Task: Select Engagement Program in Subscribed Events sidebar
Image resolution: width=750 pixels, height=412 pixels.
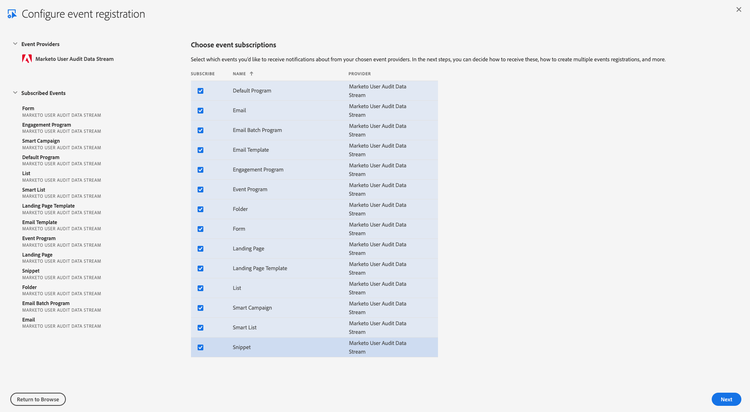Action: (46, 125)
